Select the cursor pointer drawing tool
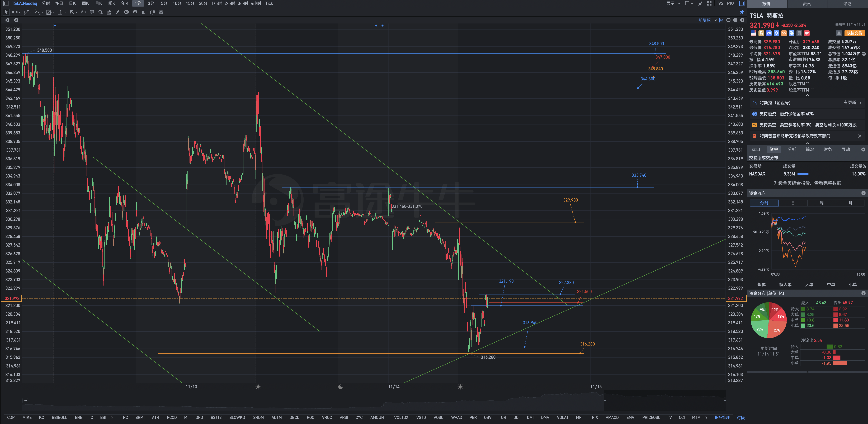 (x=6, y=12)
